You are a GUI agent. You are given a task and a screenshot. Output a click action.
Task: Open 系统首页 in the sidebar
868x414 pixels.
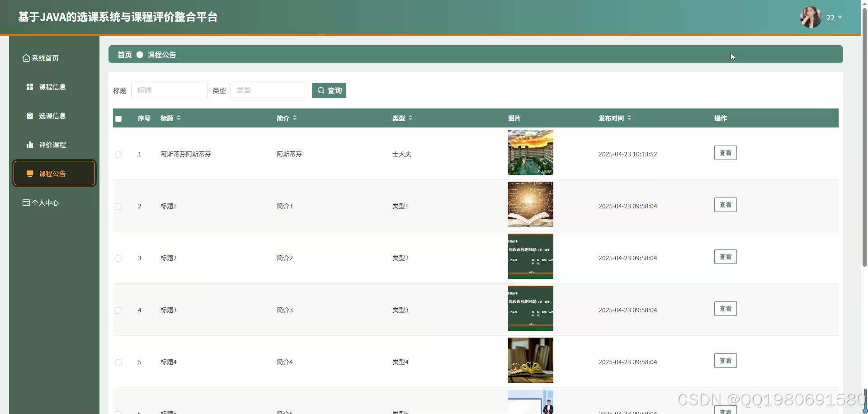point(54,58)
